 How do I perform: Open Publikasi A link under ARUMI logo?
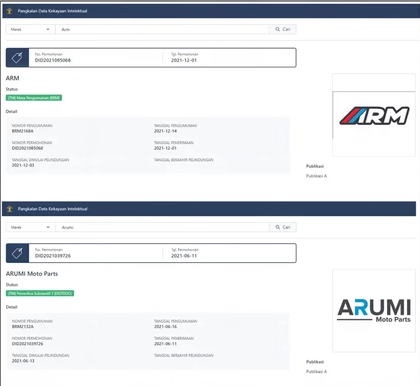316,372
